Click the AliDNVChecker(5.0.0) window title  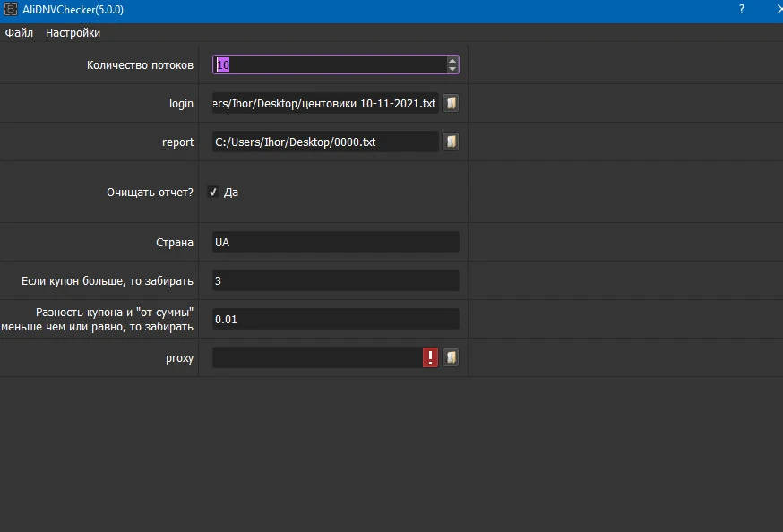click(x=73, y=10)
